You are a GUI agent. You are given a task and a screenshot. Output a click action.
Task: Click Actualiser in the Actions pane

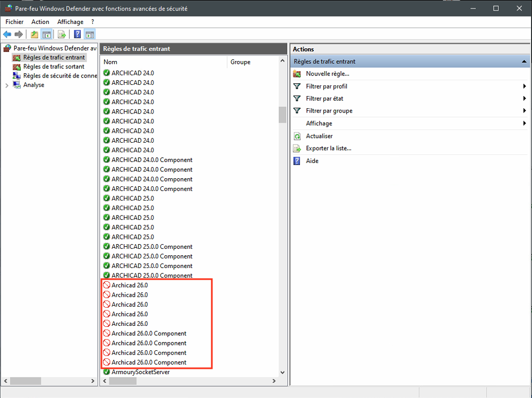point(319,136)
